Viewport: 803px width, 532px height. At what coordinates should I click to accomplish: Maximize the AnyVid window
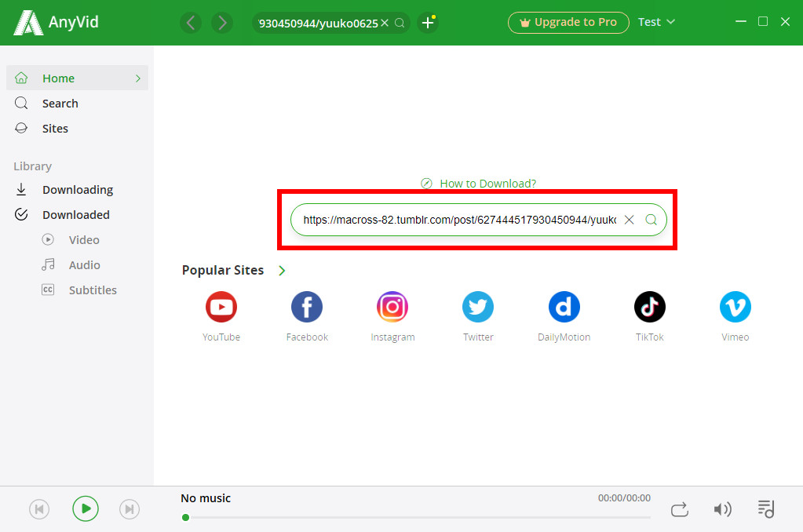tap(762, 21)
